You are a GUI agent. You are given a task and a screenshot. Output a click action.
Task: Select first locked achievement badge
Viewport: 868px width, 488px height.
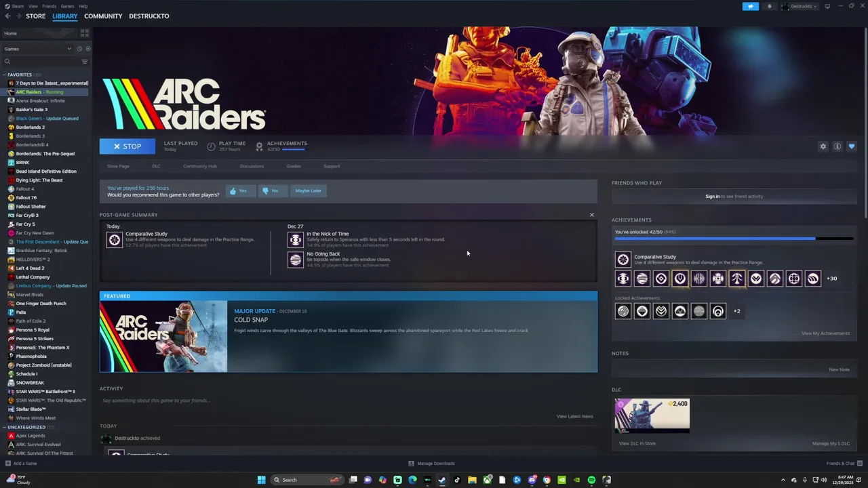[623, 311]
